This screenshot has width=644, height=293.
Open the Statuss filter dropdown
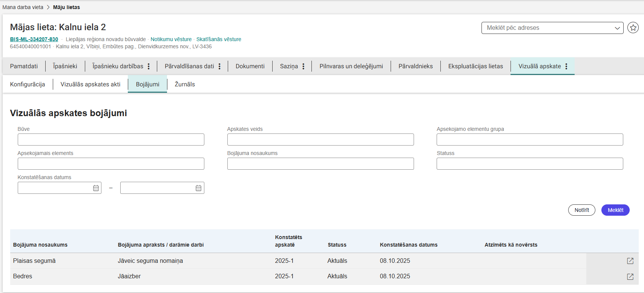pyautogui.click(x=529, y=164)
